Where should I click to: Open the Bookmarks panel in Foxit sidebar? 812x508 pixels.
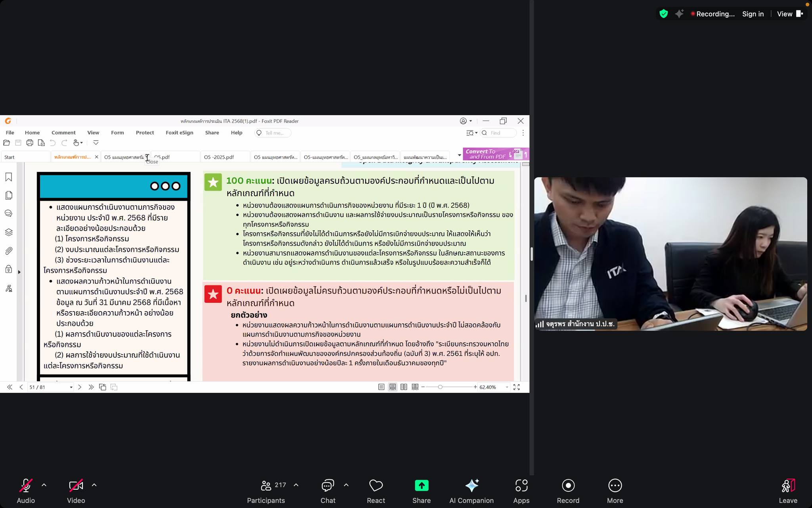(8, 177)
